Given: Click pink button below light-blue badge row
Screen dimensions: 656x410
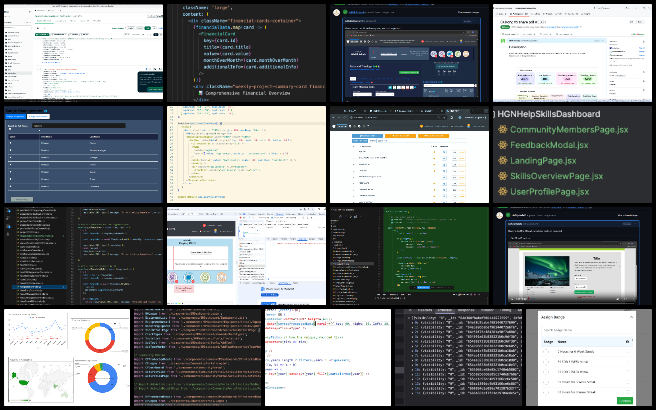Looking at the screenshot, I should pos(184,289).
